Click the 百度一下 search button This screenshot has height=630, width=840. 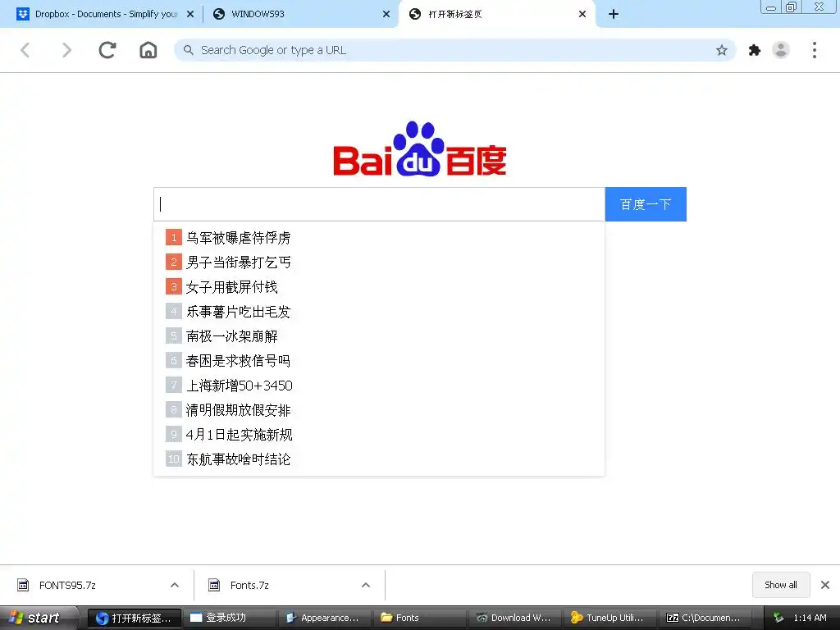[x=646, y=204]
